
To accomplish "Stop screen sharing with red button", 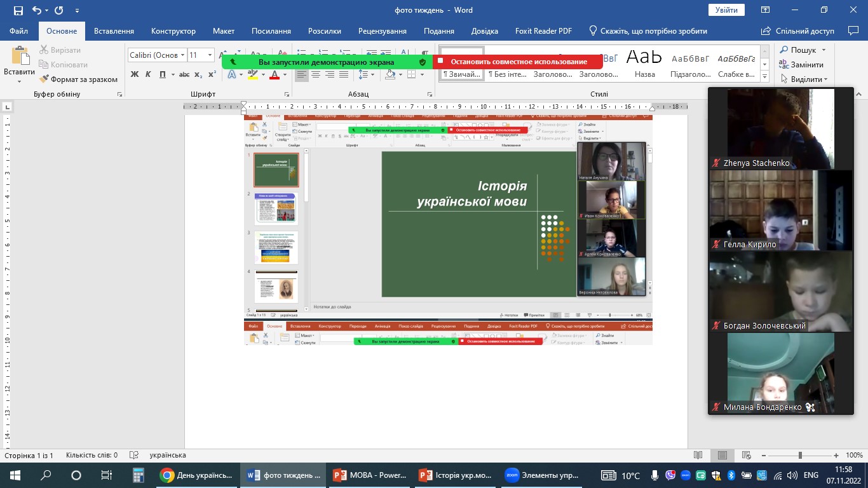I will coord(518,62).
